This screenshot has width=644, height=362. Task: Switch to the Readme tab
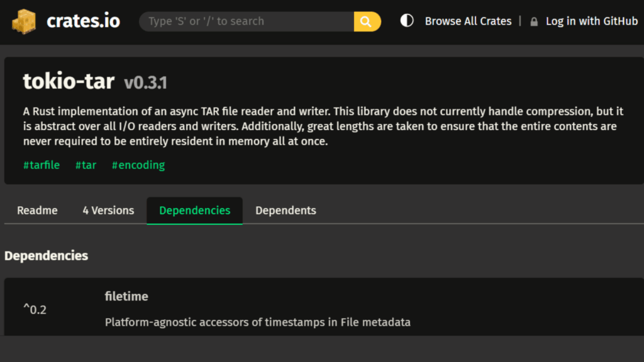tap(37, 211)
